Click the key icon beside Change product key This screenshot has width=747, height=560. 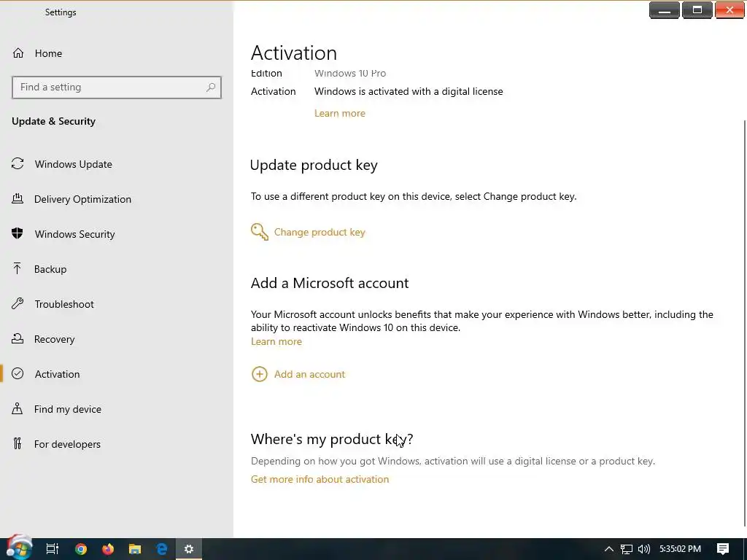(260, 232)
